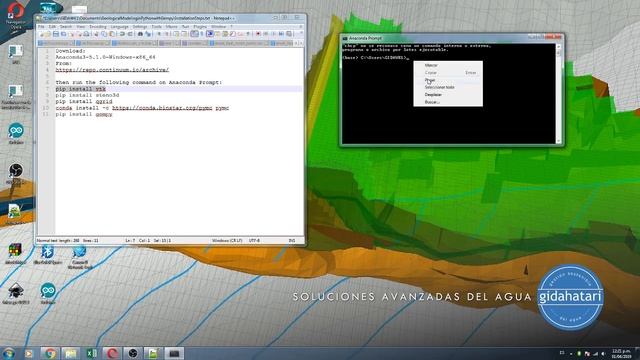Open the repo.continuum.io/archive link

coord(112,70)
